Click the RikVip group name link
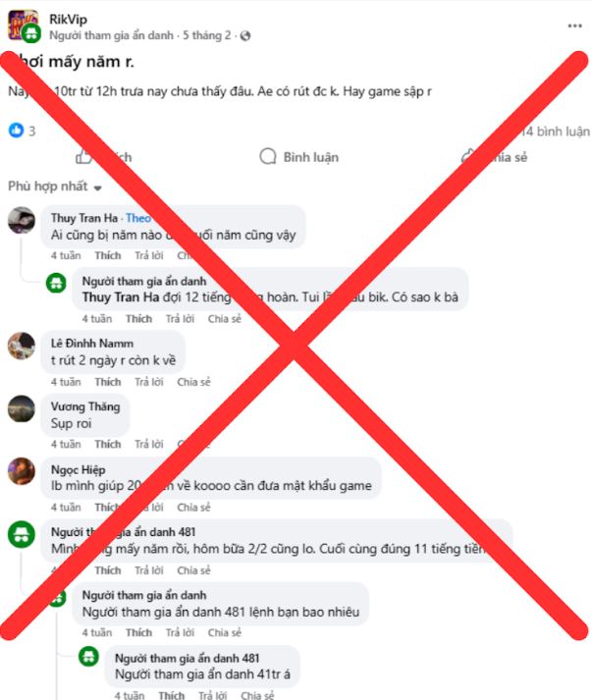 68,20
